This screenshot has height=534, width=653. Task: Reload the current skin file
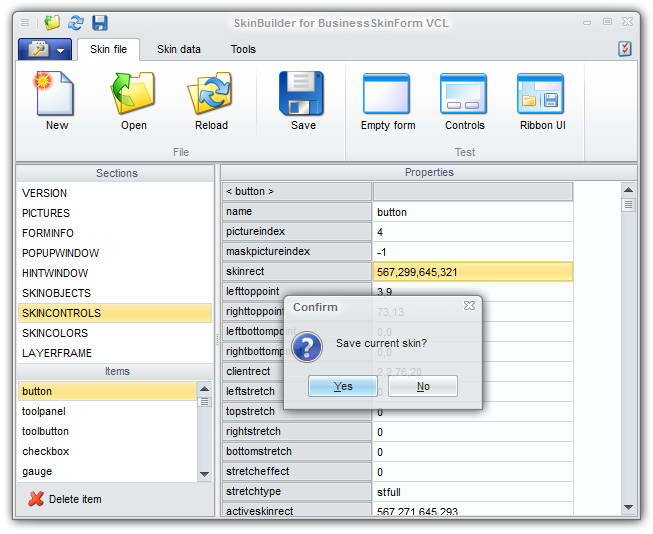(210, 95)
